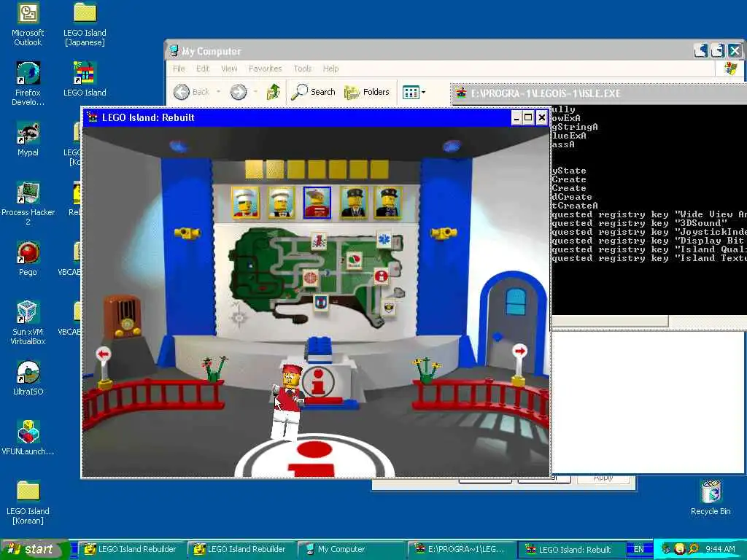
Task: Open UltraISO shortcut
Action: click(28, 378)
